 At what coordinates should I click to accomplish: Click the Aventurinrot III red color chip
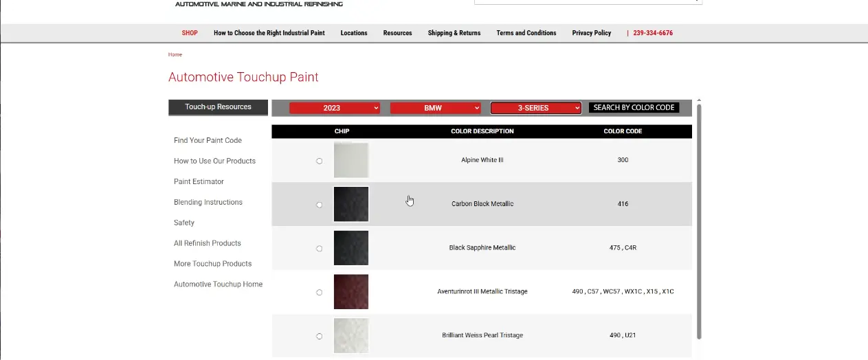pos(351,292)
